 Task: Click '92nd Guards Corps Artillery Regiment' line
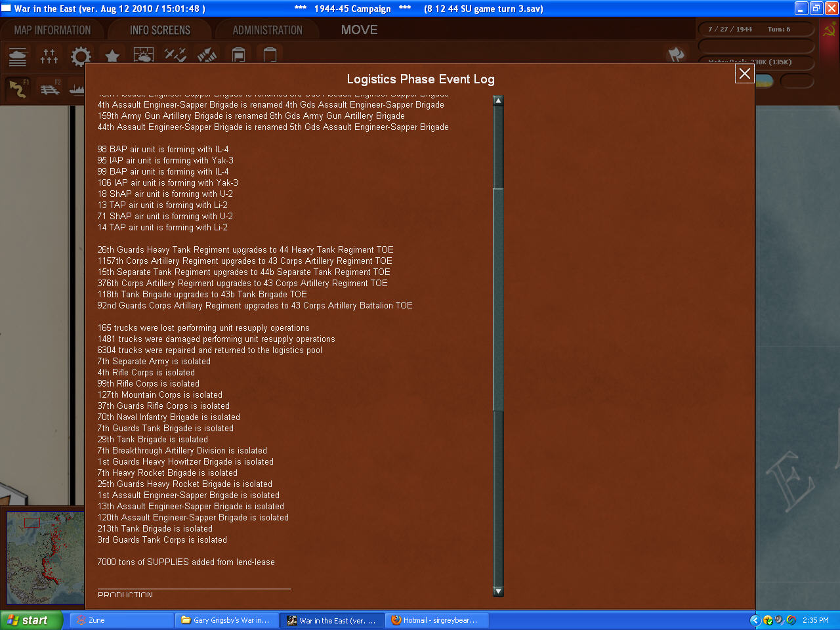point(255,306)
